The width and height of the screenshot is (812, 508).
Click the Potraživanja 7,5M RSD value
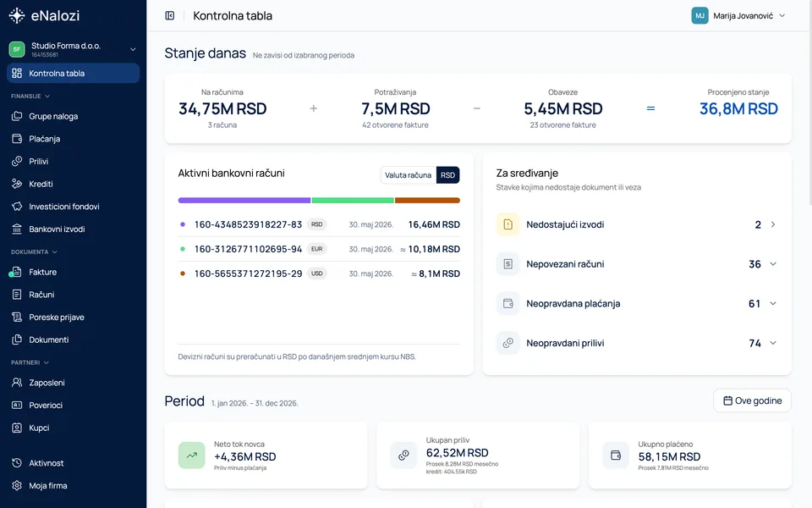[395, 109]
